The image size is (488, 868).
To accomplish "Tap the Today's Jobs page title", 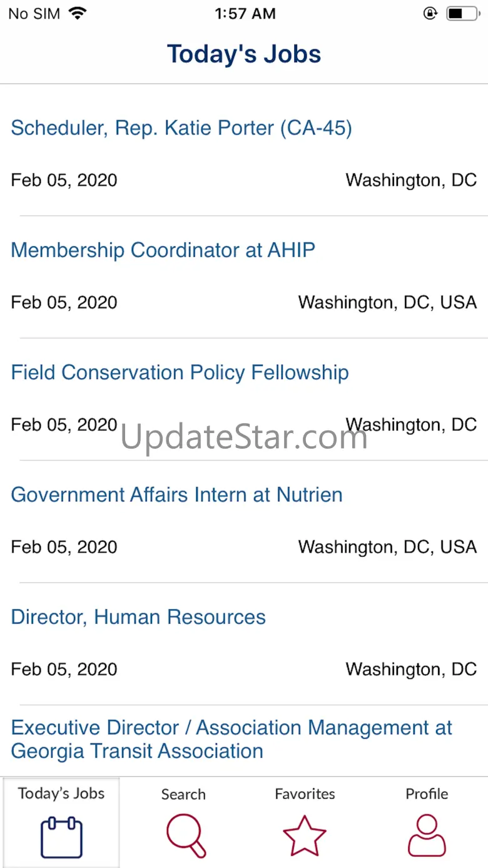I will coord(244,54).
